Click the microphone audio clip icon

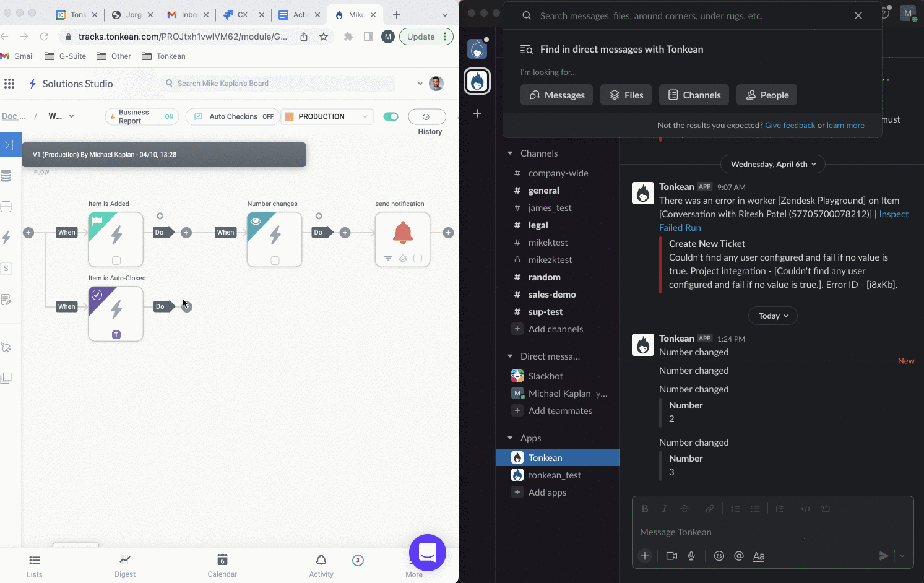[x=691, y=556]
